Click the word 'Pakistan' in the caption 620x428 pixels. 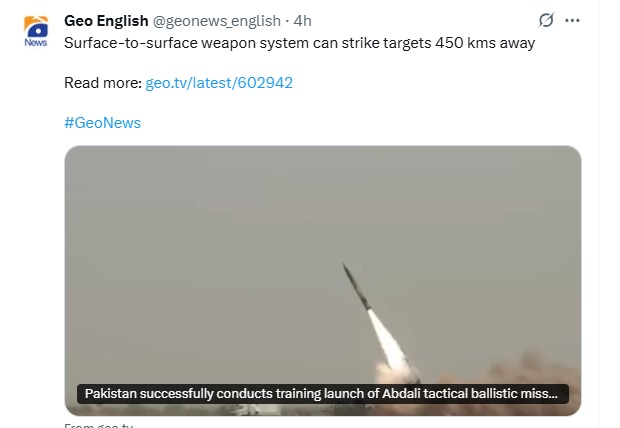pos(114,394)
